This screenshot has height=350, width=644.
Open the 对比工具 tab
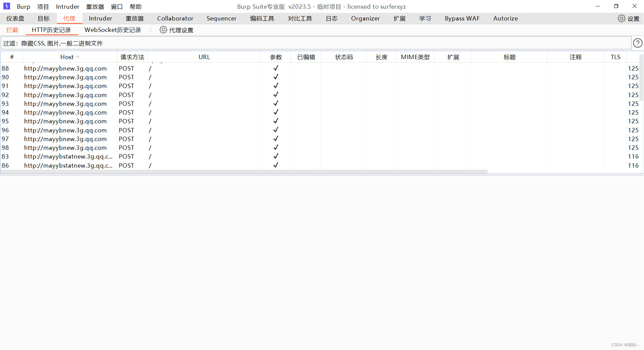click(x=300, y=18)
